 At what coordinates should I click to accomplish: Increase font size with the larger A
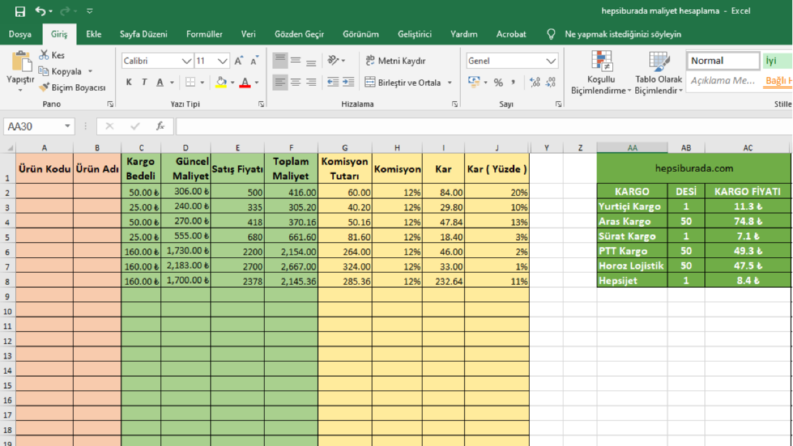238,61
